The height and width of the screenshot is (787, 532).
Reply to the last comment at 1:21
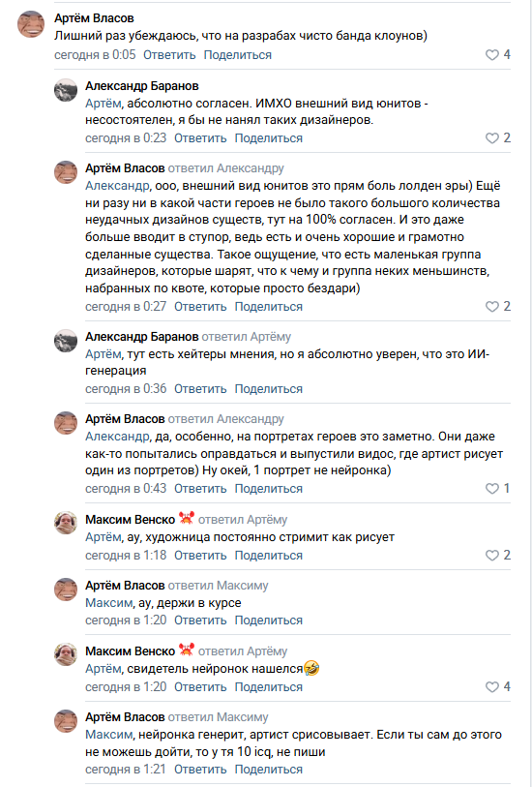pyautogui.click(x=200, y=769)
